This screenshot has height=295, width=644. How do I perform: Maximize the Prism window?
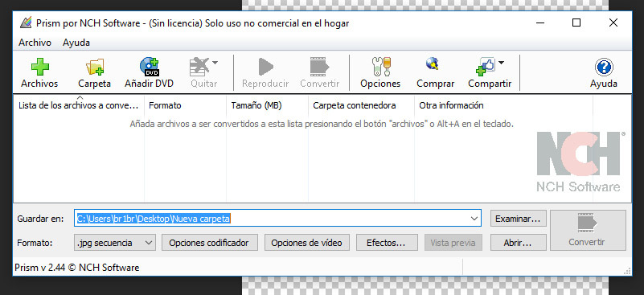[x=576, y=23]
